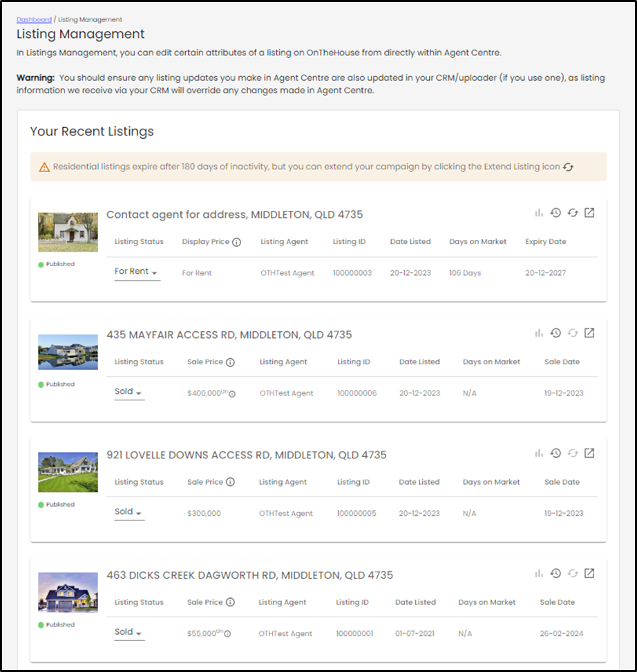View history icon for 921 Lovelle Downs listing
The width and height of the screenshot is (637, 672).
pos(555,453)
